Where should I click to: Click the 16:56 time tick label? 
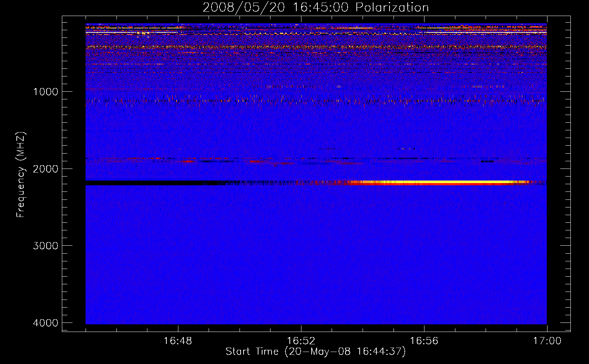click(x=424, y=341)
